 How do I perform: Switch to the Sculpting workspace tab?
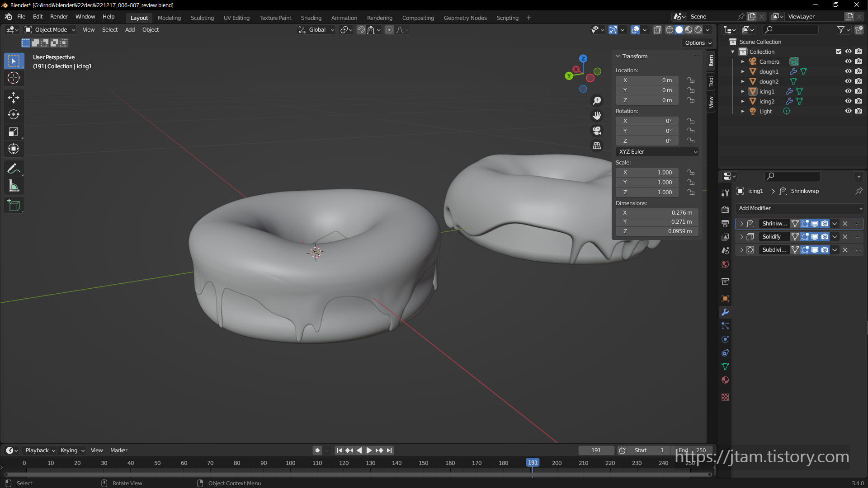[202, 18]
